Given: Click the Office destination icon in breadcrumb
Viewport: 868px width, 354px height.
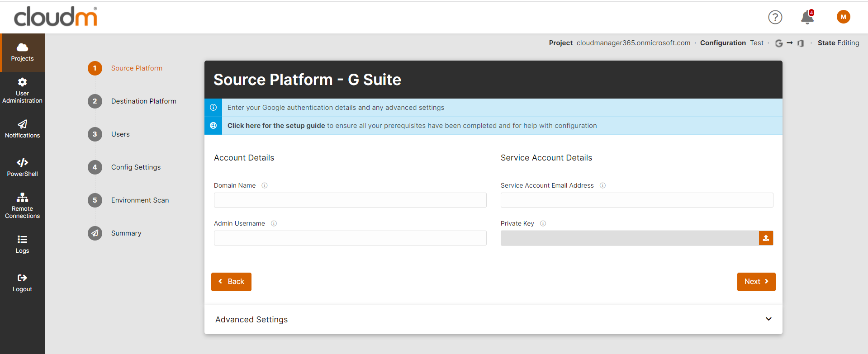Looking at the screenshot, I should (x=801, y=43).
